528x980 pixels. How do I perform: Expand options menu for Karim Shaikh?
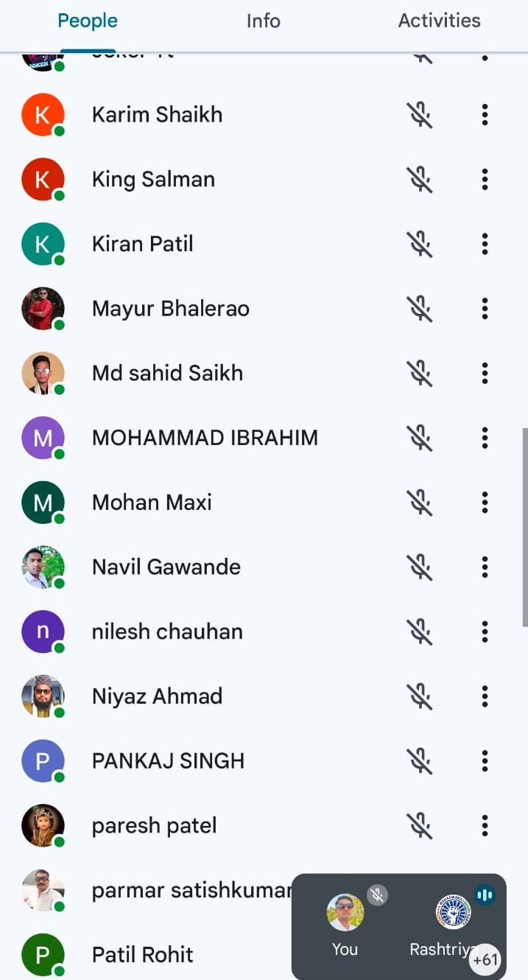click(485, 115)
